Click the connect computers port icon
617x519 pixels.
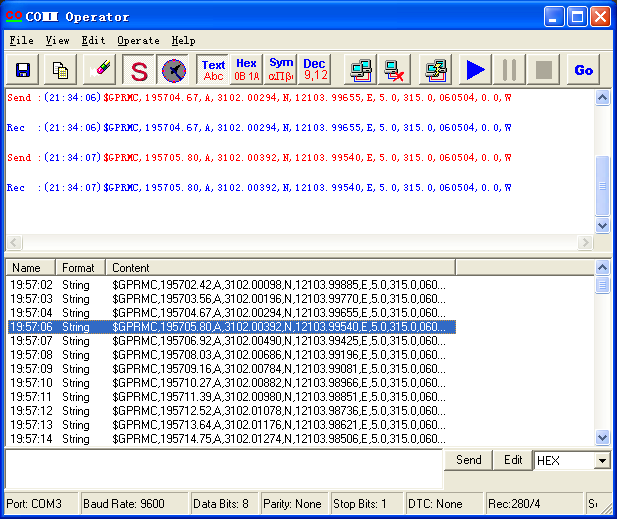tap(360, 70)
